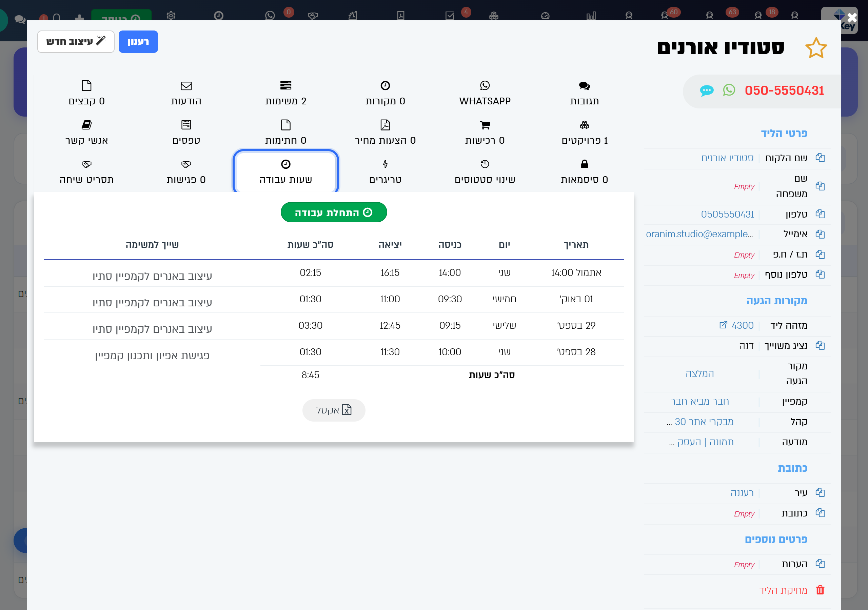The height and width of the screenshot is (610, 868).
Task: Open the טריגרים tab
Action: 385,172
